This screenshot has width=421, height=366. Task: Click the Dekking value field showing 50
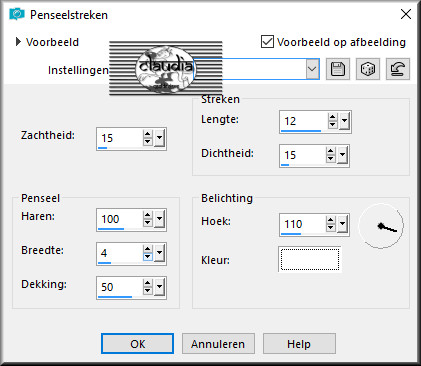click(120, 287)
